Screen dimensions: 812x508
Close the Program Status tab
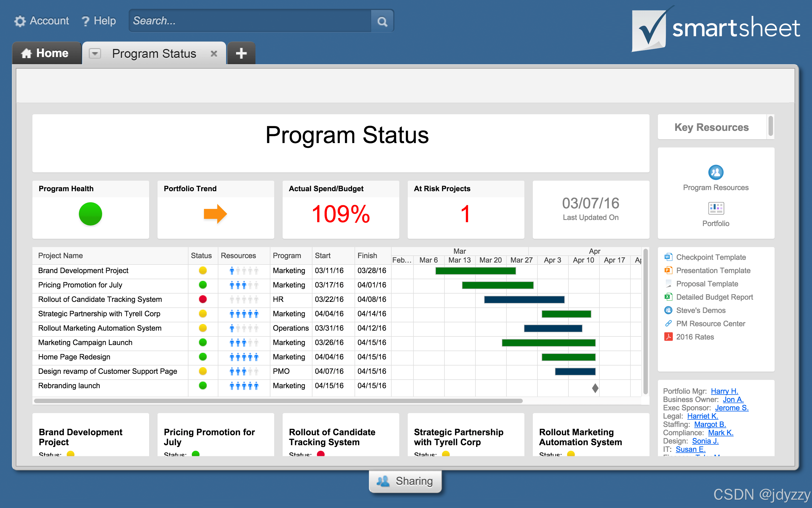214,53
